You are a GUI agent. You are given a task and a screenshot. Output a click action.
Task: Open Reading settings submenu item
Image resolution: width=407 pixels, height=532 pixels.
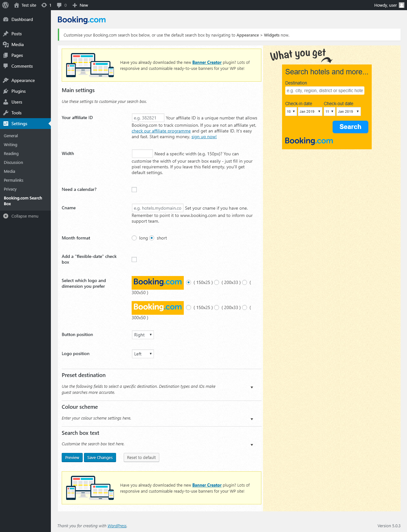pos(11,153)
